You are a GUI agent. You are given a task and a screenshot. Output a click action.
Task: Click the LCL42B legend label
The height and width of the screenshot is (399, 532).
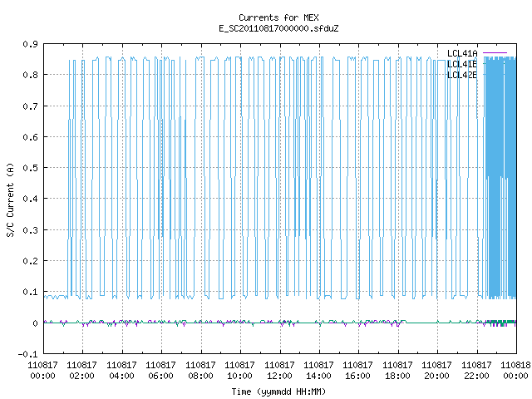click(462, 75)
